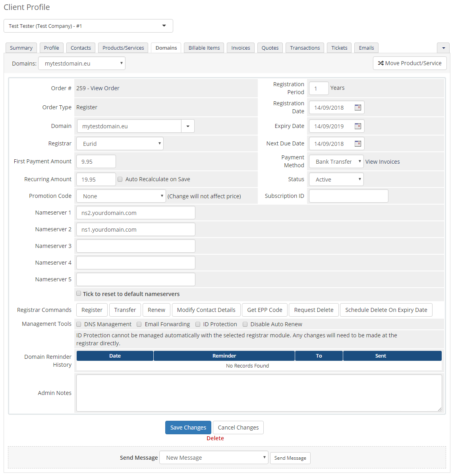Change the Payment Method from Bank Transfer

pos(336,161)
